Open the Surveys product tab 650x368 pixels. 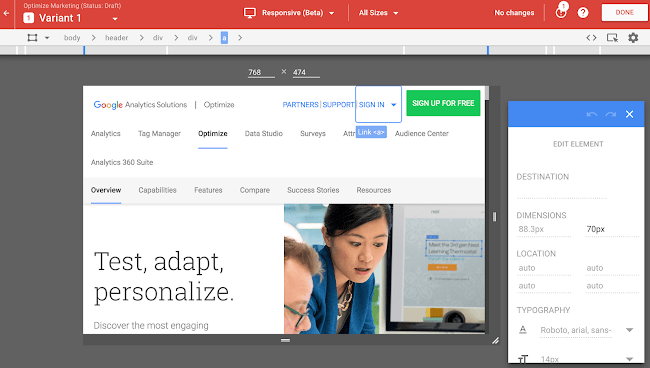tap(313, 133)
